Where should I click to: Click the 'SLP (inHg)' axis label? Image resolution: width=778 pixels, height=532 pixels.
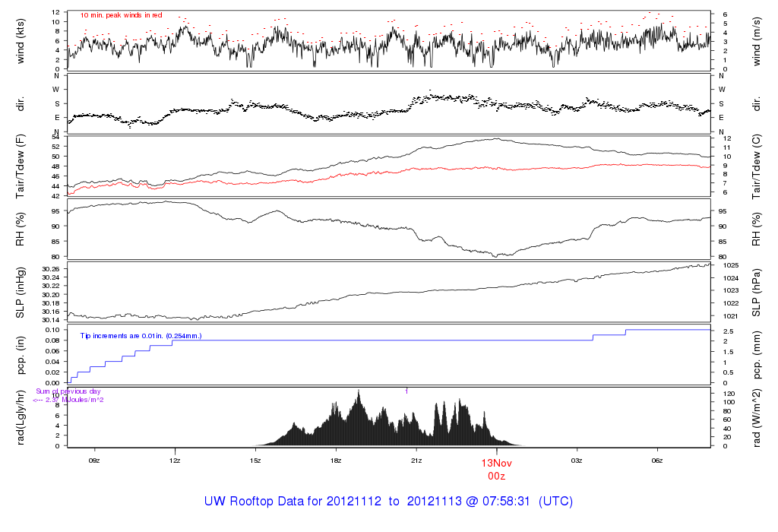(21, 293)
